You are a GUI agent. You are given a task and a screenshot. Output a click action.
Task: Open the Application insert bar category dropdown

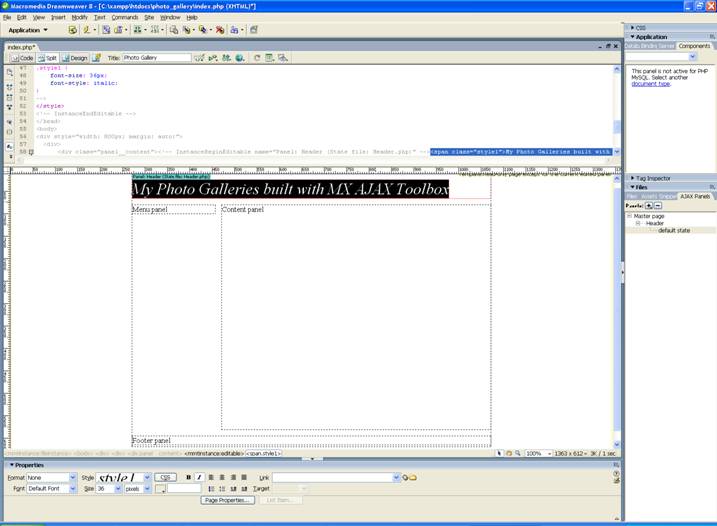coord(28,30)
